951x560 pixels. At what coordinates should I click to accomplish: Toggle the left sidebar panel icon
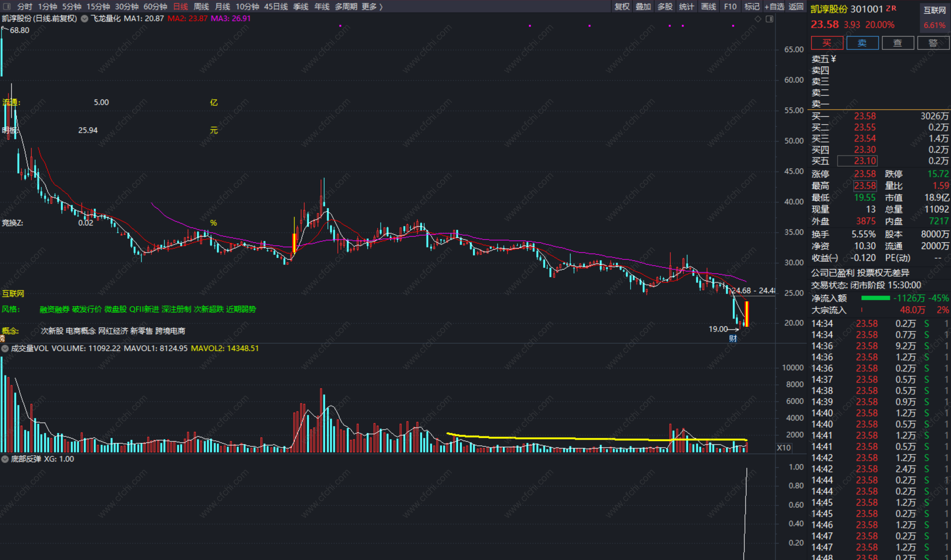click(x=7, y=6)
